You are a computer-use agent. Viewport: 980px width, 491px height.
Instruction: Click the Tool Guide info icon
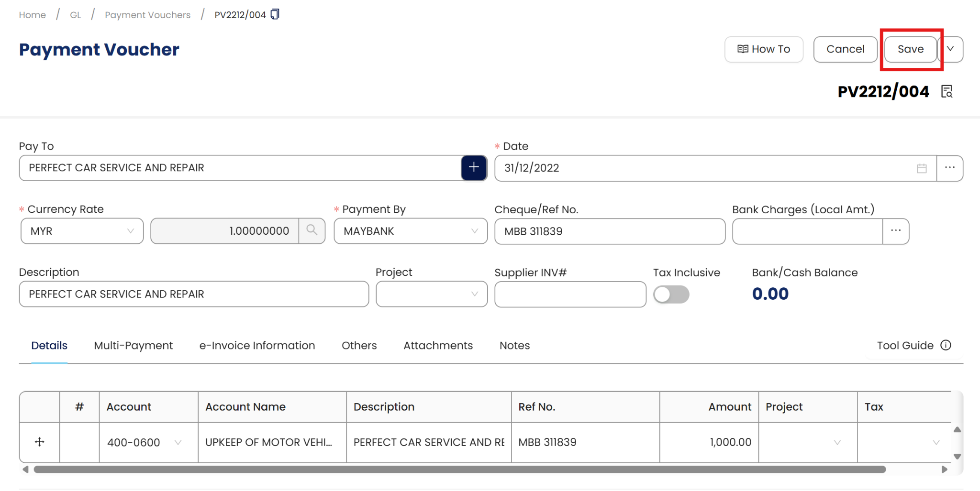946,345
